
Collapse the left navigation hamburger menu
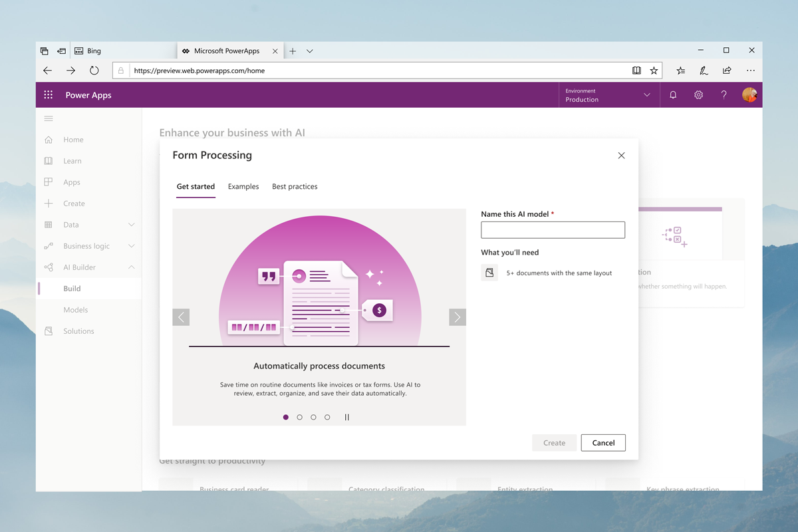point(49,118)
